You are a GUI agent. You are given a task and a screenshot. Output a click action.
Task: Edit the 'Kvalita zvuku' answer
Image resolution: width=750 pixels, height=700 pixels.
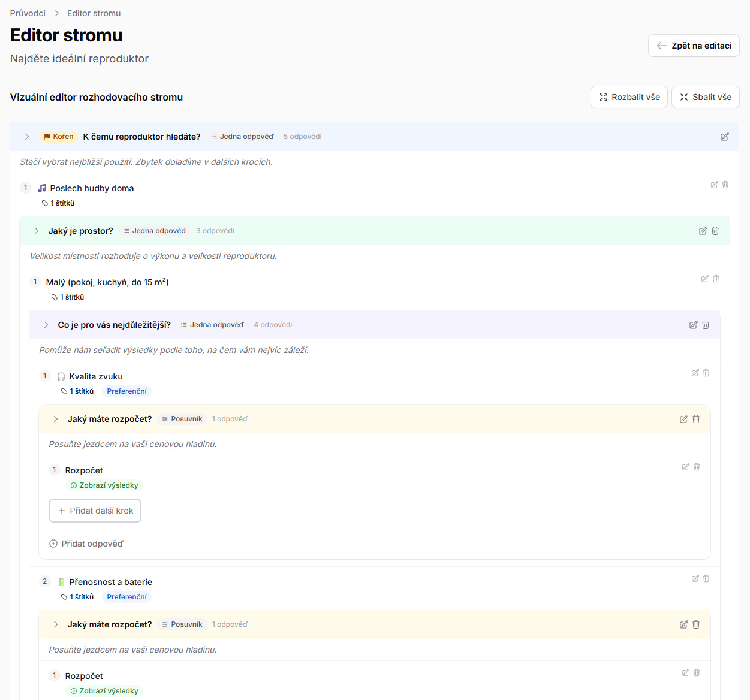(x=695, y=373)
